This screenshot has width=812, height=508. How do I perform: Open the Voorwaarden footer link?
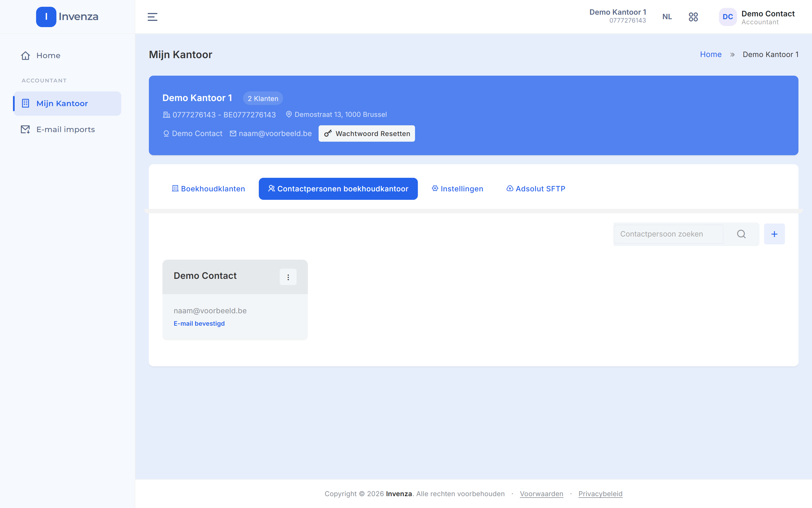[x=541, y=494]
